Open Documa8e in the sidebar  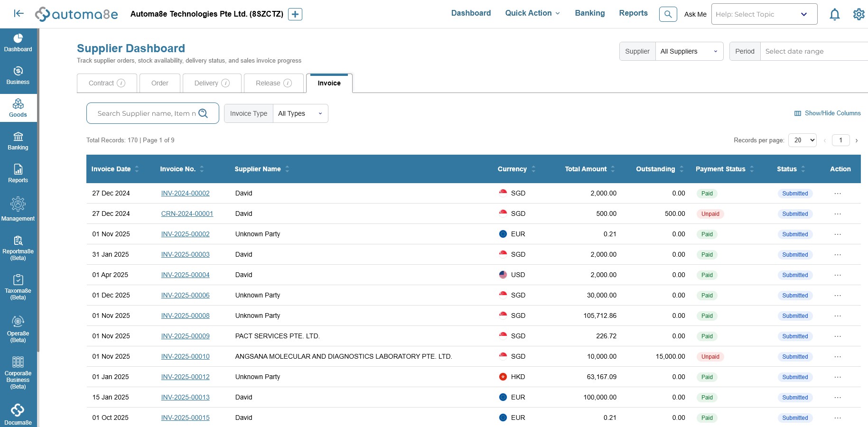point(18,414)
